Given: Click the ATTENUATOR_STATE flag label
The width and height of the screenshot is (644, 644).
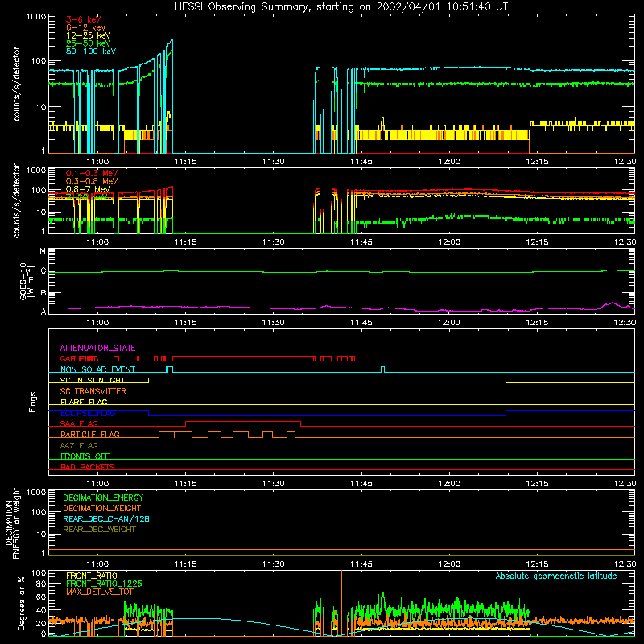Looking at the screenshot, I should point(97,349).
